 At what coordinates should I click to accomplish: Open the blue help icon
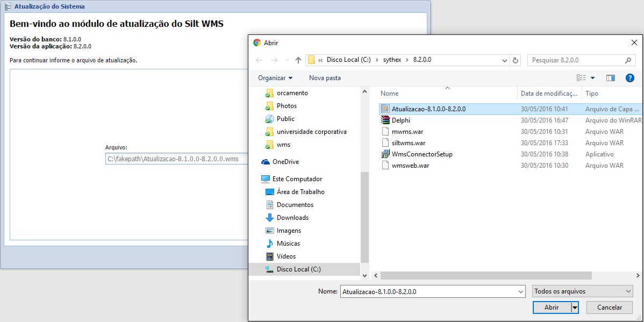pyautogui.click(x=629, y=78)
